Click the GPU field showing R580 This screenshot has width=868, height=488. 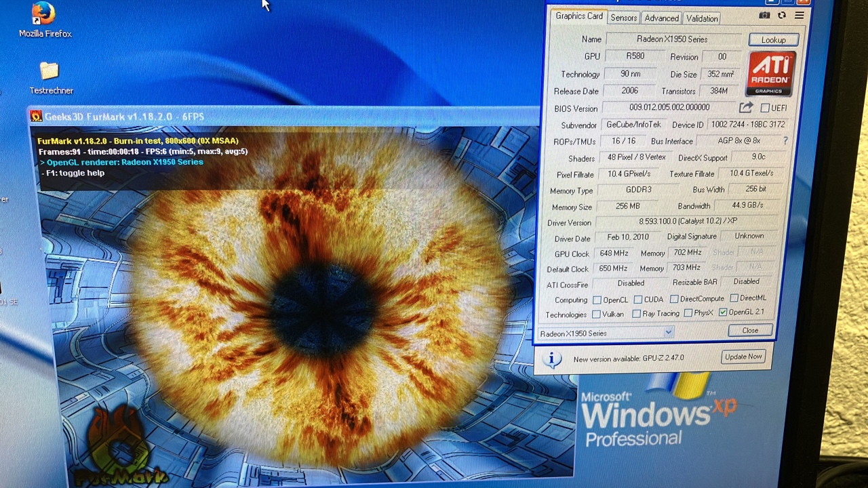click(x=635, y=57)
